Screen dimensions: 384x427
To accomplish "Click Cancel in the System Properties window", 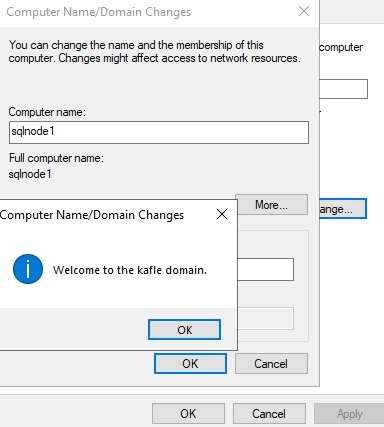I will (x=269, y=414).
